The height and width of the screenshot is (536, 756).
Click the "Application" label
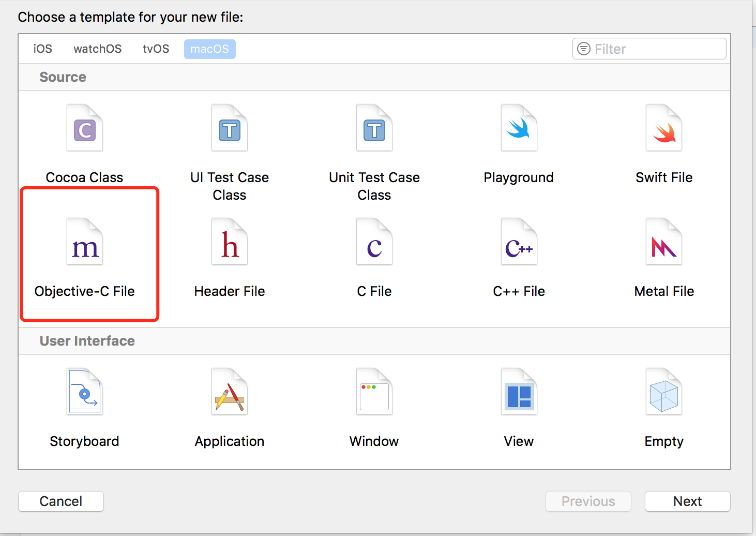coord(230,441)
